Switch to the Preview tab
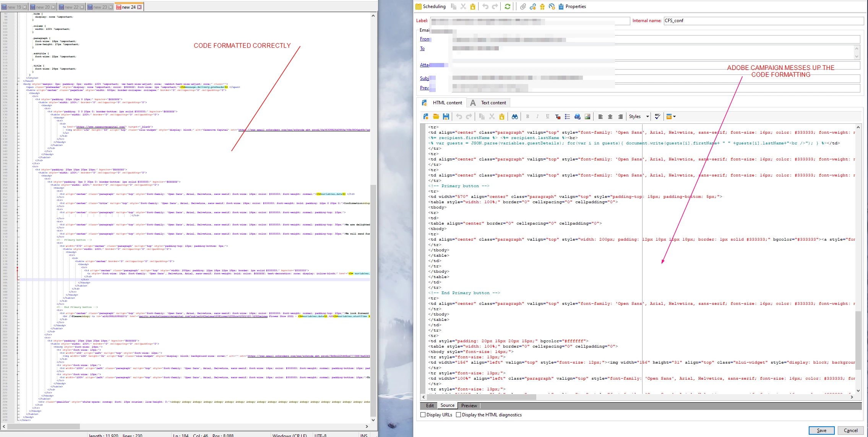The width and height of the screenshot is (868, 437). click(x=469, y=406)
